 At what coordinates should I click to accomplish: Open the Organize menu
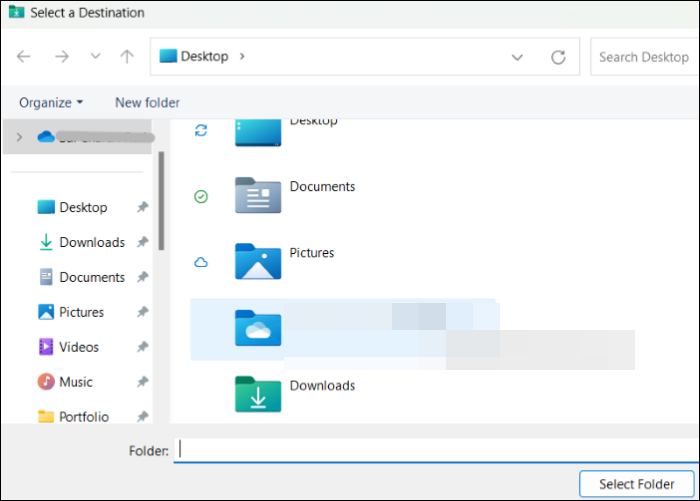51,103
